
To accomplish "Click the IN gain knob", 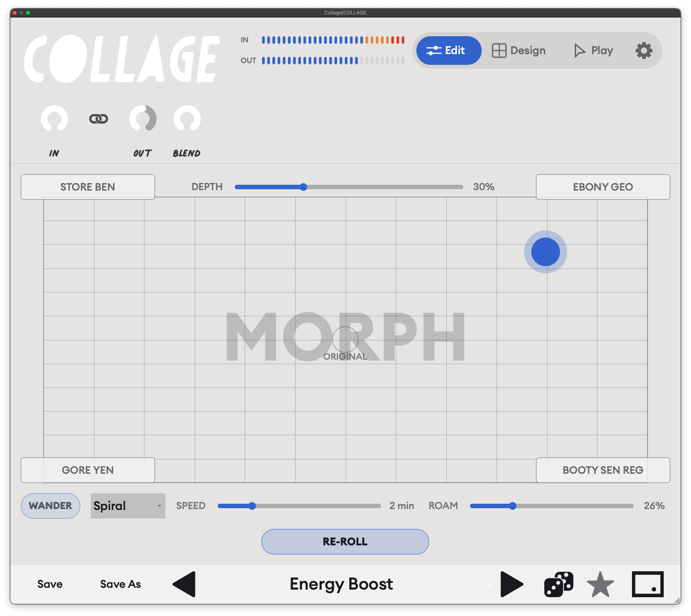I will tap(54, 119).
